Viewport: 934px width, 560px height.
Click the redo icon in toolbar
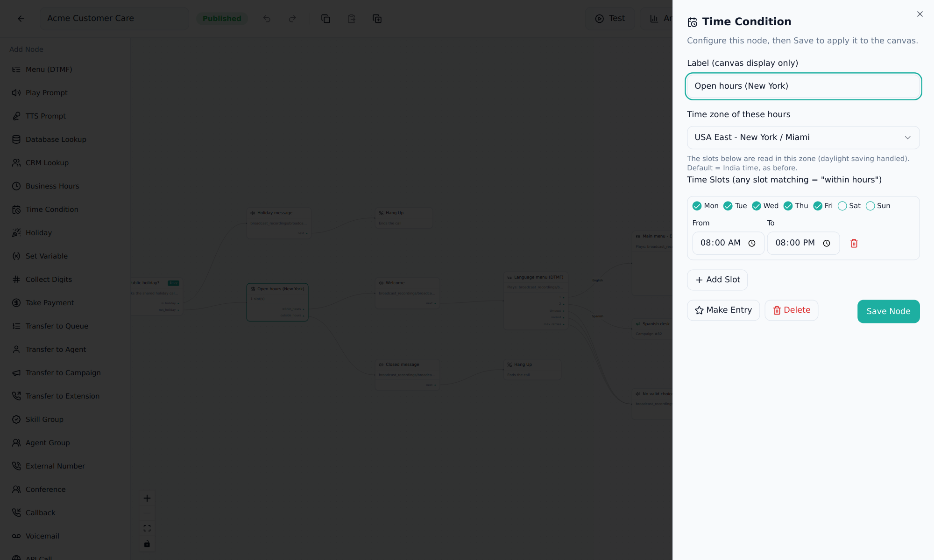292,19
